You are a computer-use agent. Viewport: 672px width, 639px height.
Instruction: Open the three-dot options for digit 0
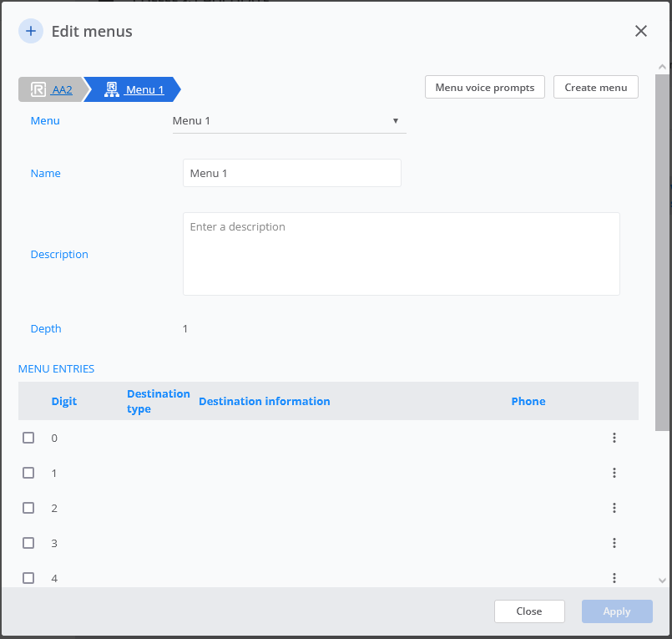[614, 438]
